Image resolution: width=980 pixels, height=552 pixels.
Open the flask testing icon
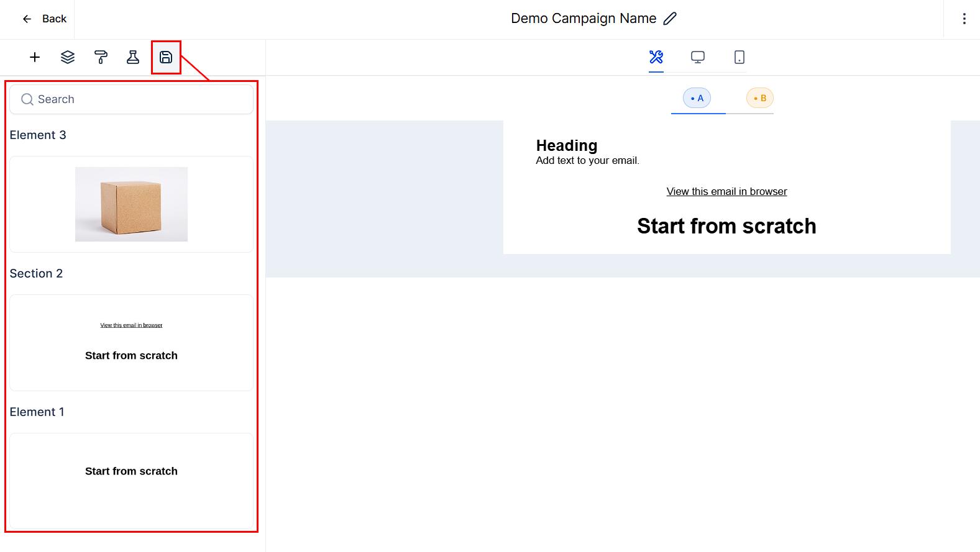133,57
